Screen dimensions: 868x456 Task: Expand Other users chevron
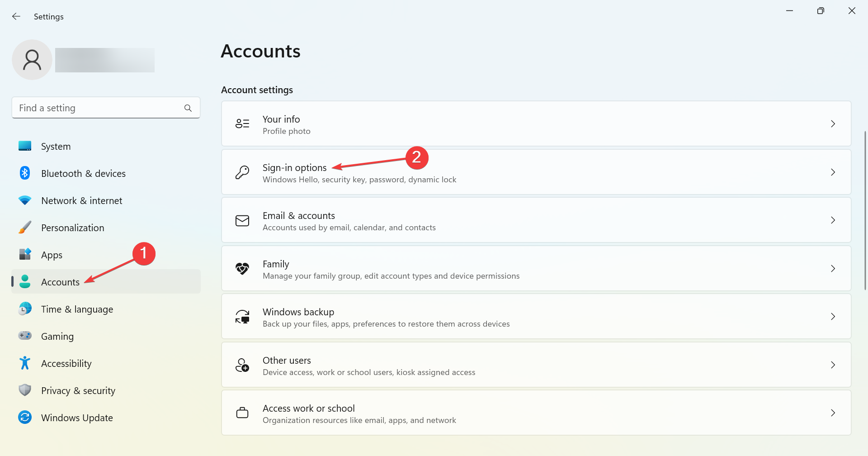pos(833,365)
